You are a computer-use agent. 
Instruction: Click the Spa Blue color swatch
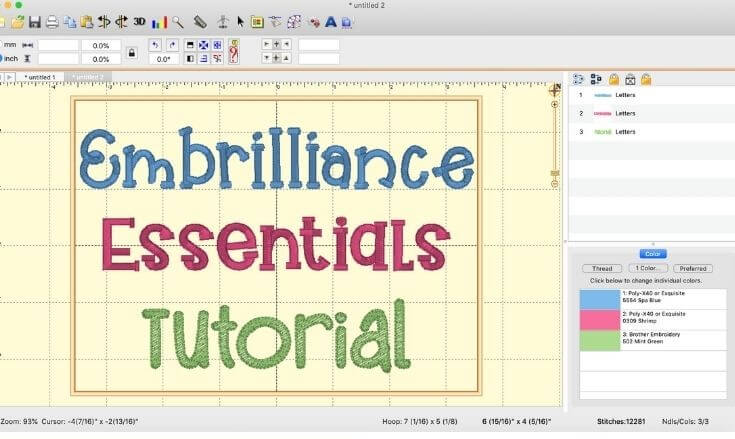[600, 299]
